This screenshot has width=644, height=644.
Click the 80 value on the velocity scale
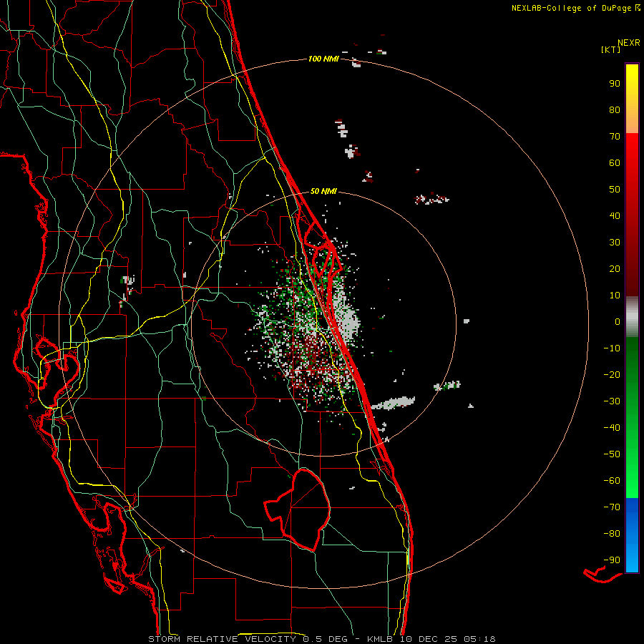(x=615, y=110)
